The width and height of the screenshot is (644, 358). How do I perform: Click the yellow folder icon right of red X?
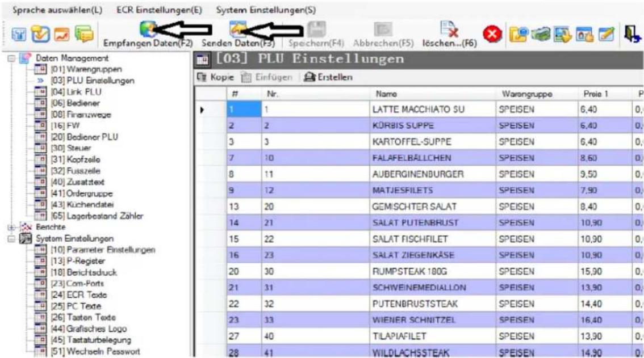[x=518, y=34]
